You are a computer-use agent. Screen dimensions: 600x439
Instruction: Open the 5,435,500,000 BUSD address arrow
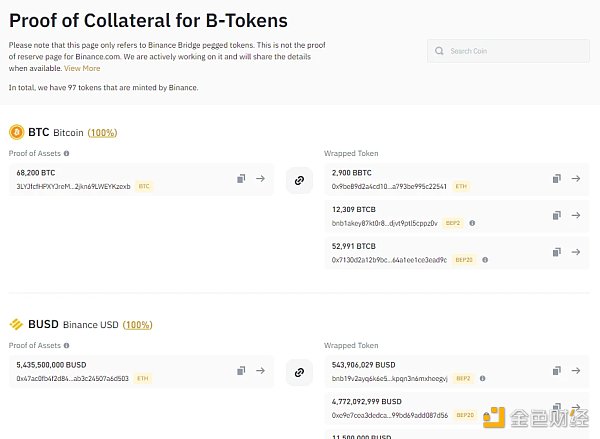(261, 371)
